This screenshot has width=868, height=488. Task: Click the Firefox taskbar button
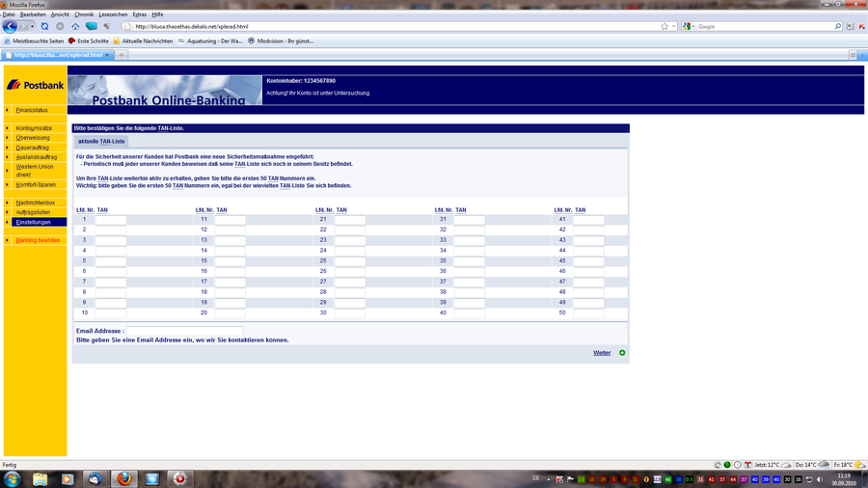[124, 478]
